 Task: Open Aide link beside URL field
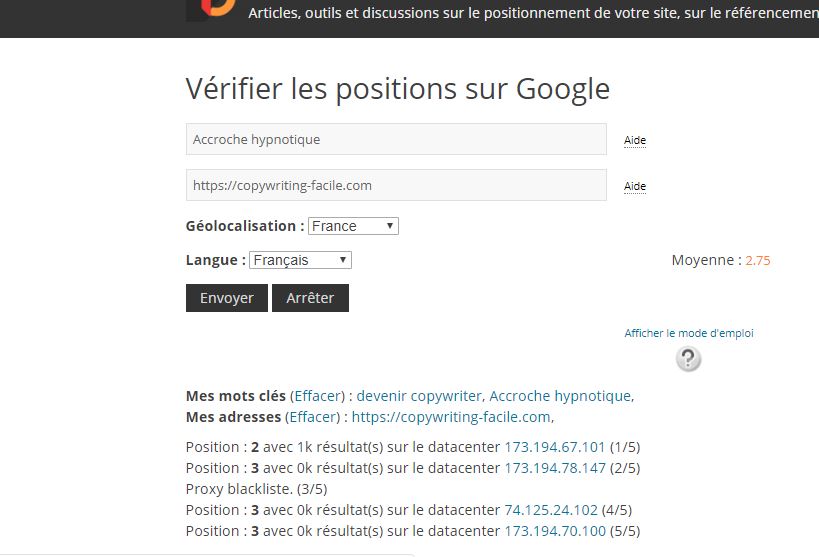pos(635,187)
